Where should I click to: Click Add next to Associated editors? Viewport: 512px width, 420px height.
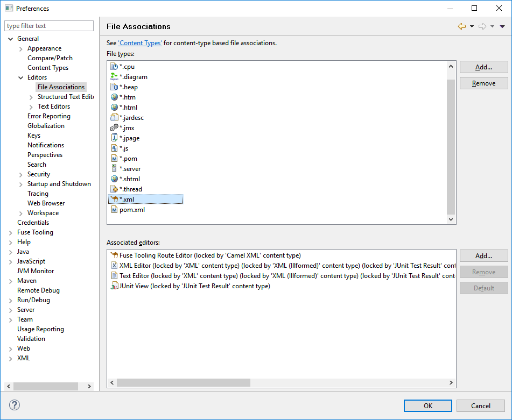[x=483, y=256]
